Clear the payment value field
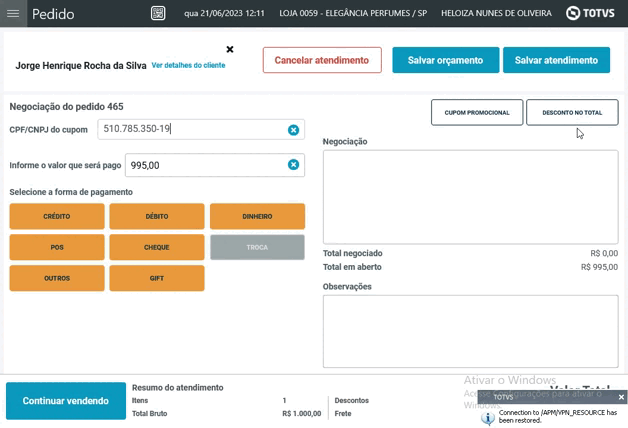Image resolution: width=628 pixels, height=428 pixels. click(x=293, y=165)
